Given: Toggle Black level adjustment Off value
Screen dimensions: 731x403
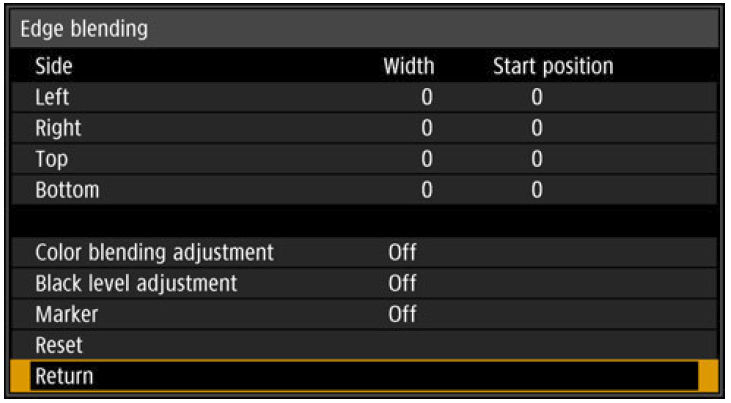Looking at the screenshot, I should pos(402,284).
